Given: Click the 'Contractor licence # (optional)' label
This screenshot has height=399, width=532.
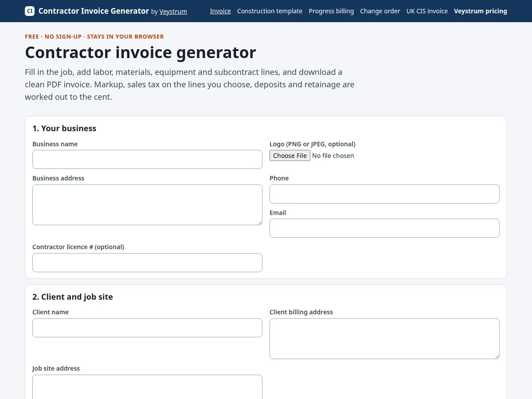Looking at the screenshot, I should [x=78, y=247].
